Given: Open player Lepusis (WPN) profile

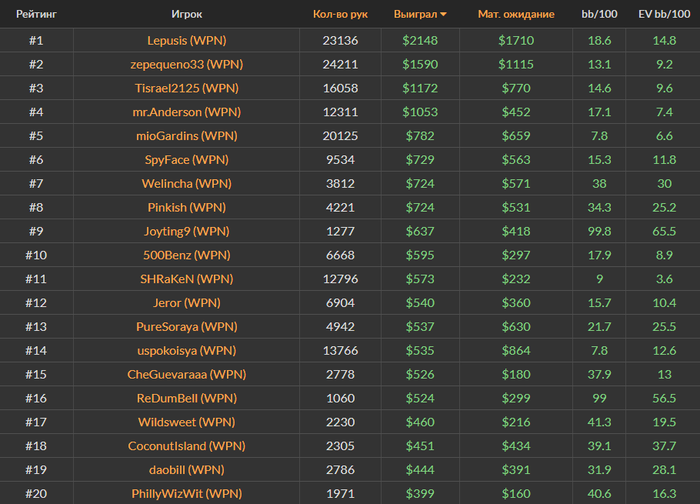Looking at the screenshot, I should [x=186, y=40].
